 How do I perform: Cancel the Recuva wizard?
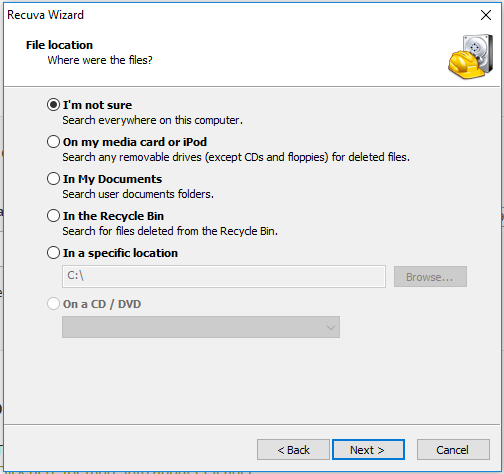pyautogui.click(x=453, y=450)
